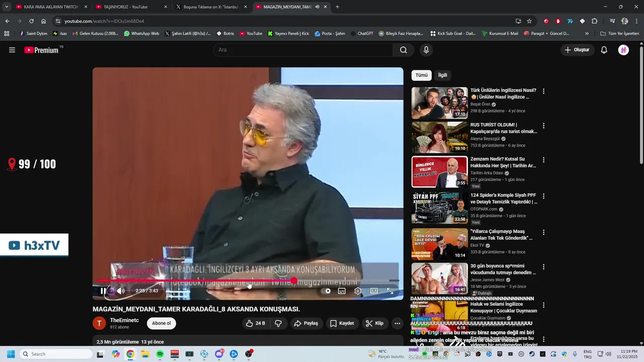Select the İlgili filter chip
The height and width of the screenshot is (362, 644).
tap(442, 75)
